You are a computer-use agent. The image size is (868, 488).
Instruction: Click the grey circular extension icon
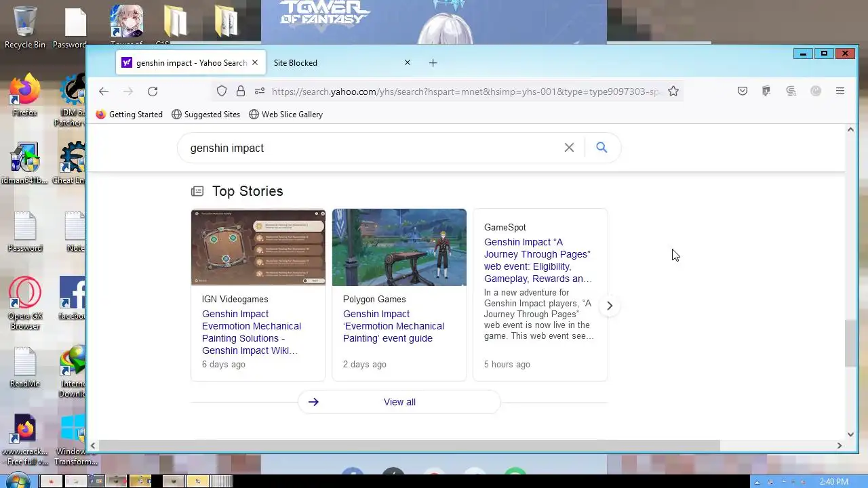coord(816,91)
